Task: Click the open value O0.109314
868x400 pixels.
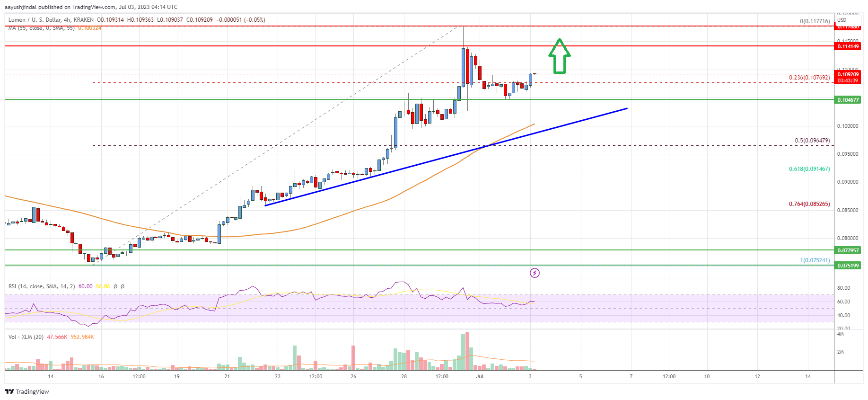Action: pos(110,20)
